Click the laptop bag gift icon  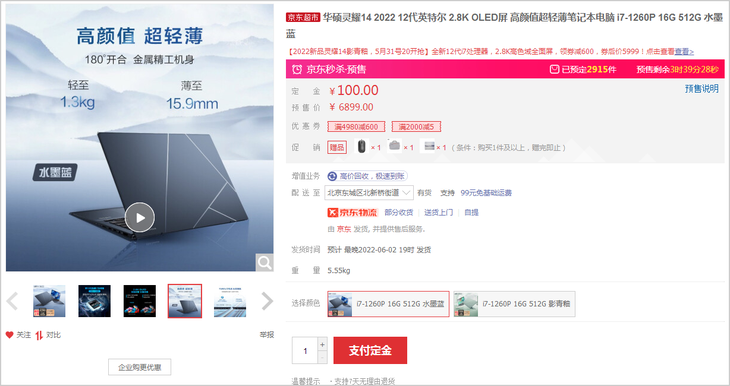[394, 146]
